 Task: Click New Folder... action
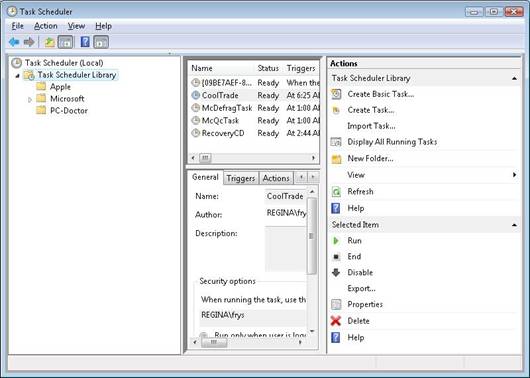tap(370, 159)
